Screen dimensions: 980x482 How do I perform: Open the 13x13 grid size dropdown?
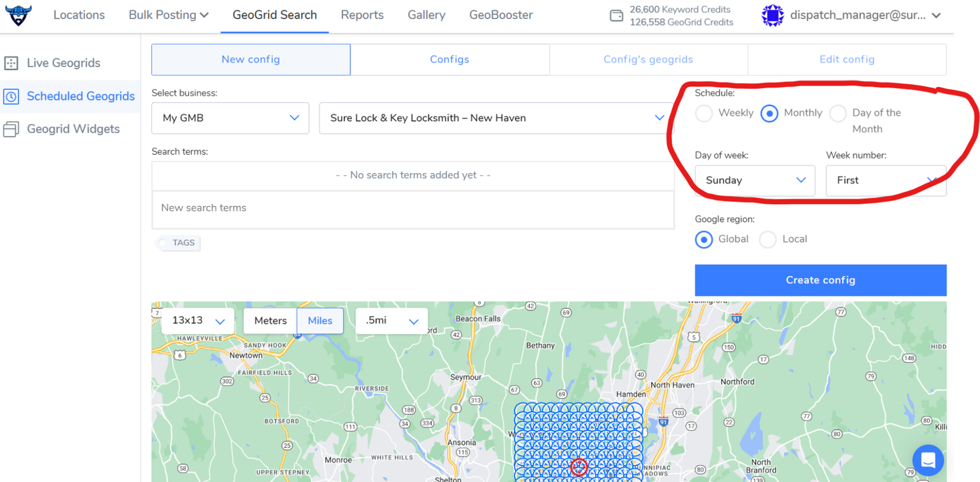pyautogui.click(x=198, y=321)
